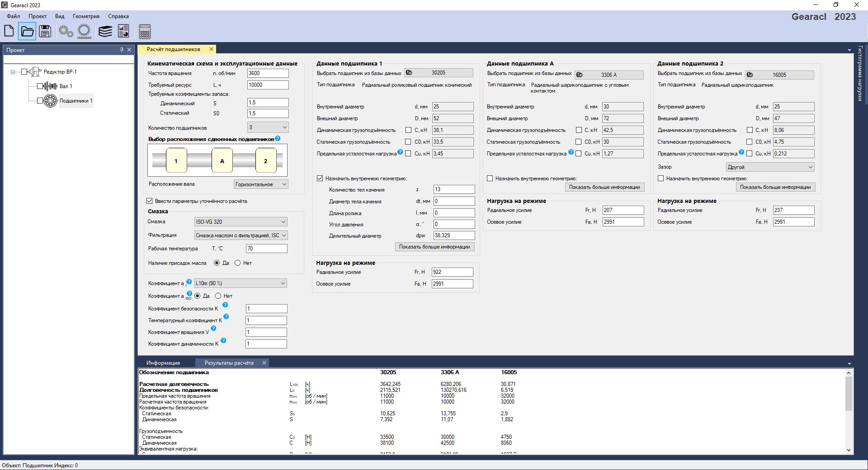Open help for Температурный коэффициент K
868x470 pixels.
(226, 317)
